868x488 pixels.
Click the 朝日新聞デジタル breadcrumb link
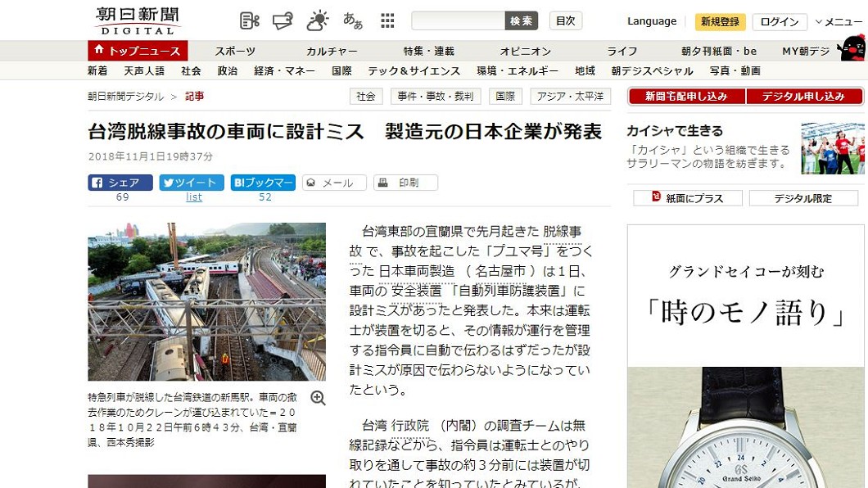tap(126, 97)
